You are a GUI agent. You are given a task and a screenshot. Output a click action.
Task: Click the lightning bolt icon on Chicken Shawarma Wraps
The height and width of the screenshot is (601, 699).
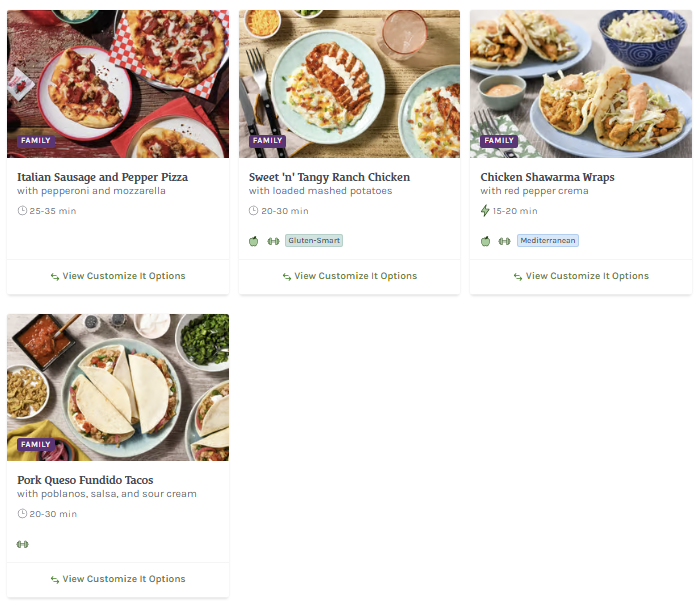click(x=485, y=211)
